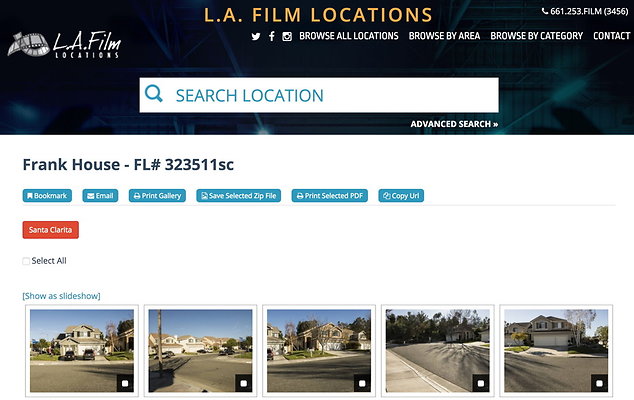Viewport: 634px width, 400px height.
Task: Open the Facebook social icon
Action: [271, 36]
